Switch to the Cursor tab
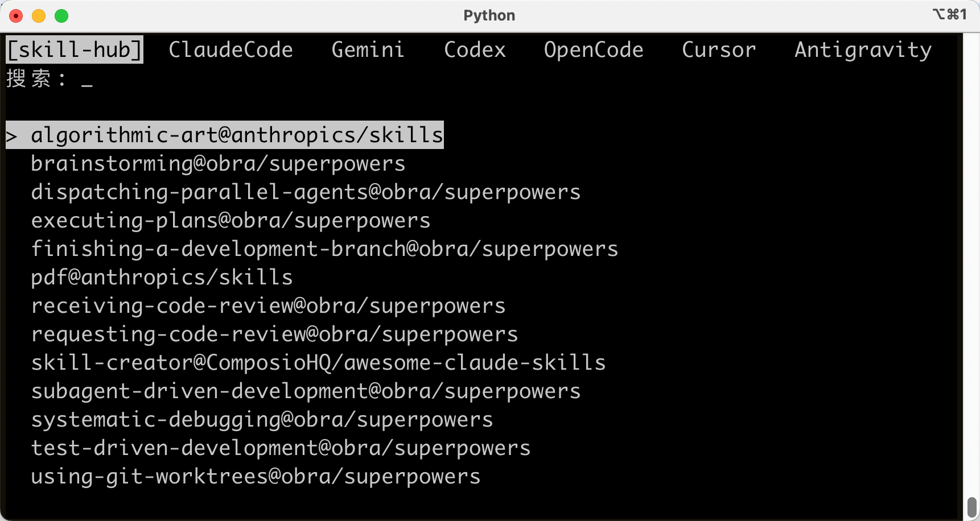 [x=719, y=50]
